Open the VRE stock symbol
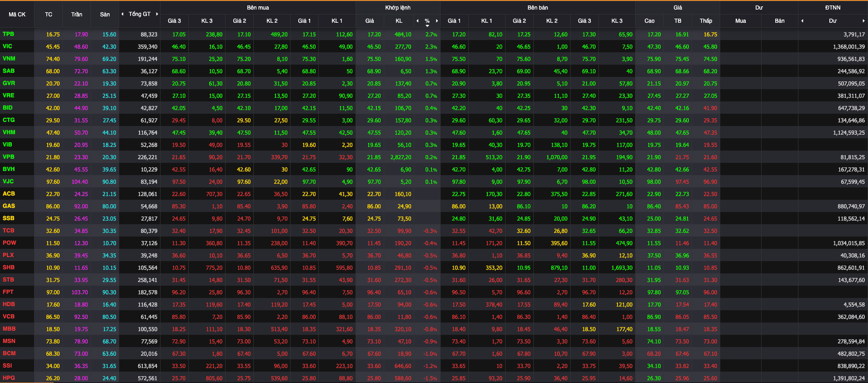The height and width of the screenshot is (383, 868). click(8, 96)
